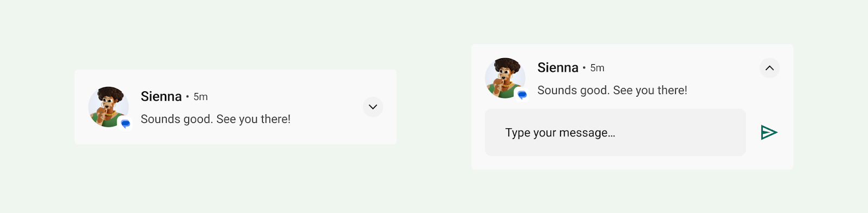Tap Sienna's avatar in the expanded notification

pos(505,78)
